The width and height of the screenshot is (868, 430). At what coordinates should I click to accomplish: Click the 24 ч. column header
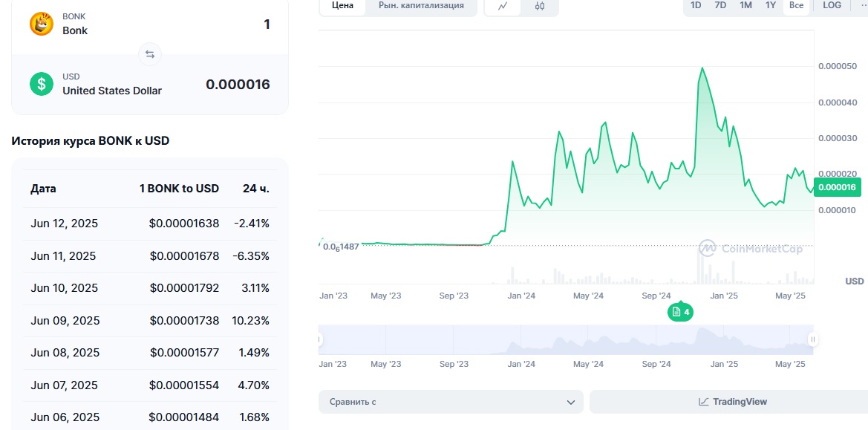click(256, 189)
